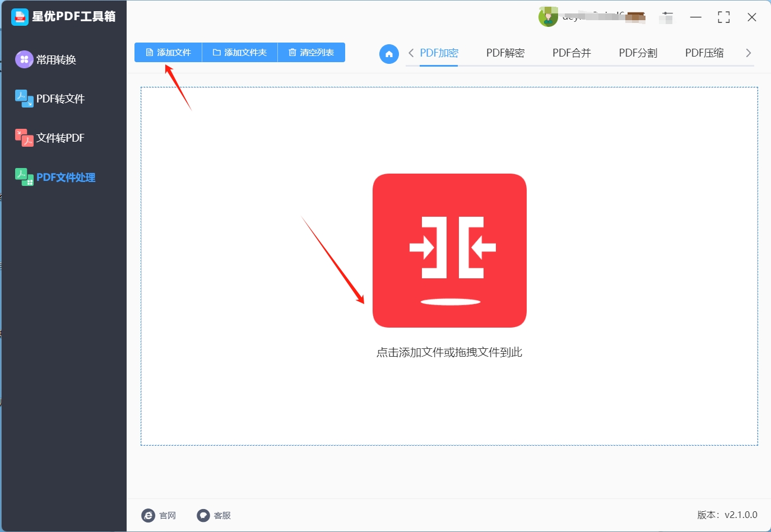Switch to the PDF解密 tab
Screen dimensions: 771x532
505,53
